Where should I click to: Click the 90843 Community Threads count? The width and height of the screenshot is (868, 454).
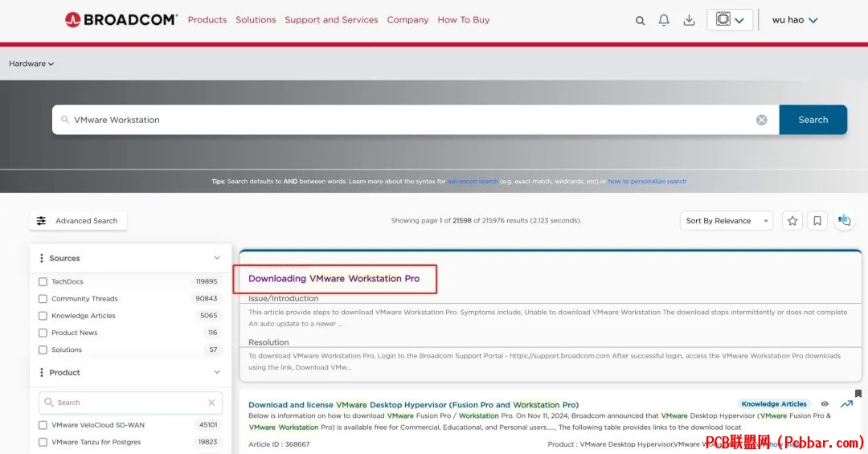[x=206, y=298]
